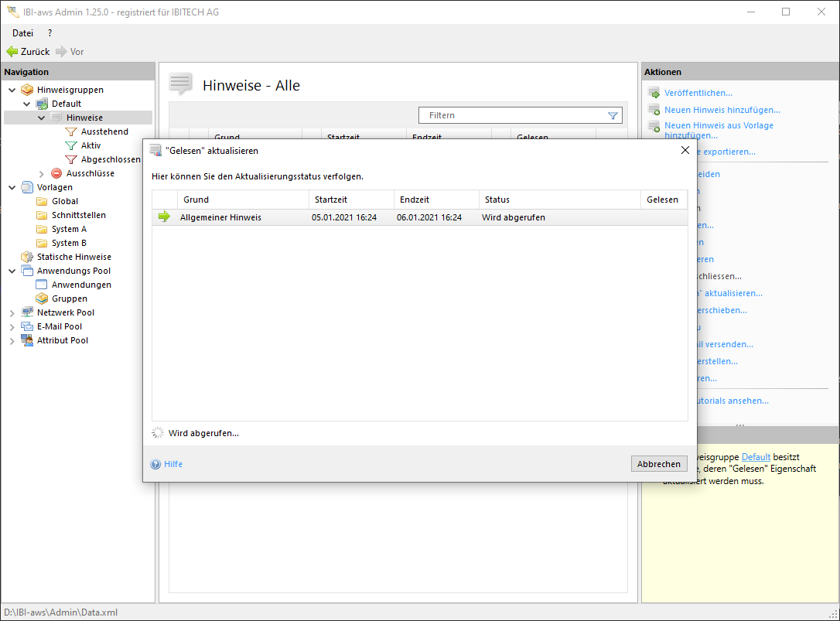
Task: Click the Statische Hinweise icon
Action: pos(27,257)
